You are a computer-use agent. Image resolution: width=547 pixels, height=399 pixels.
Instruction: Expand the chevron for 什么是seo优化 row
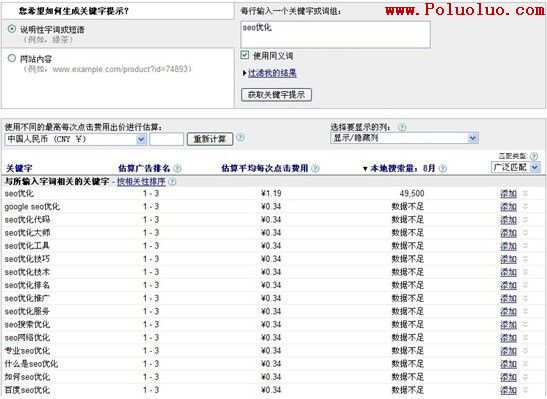(525, 364)
